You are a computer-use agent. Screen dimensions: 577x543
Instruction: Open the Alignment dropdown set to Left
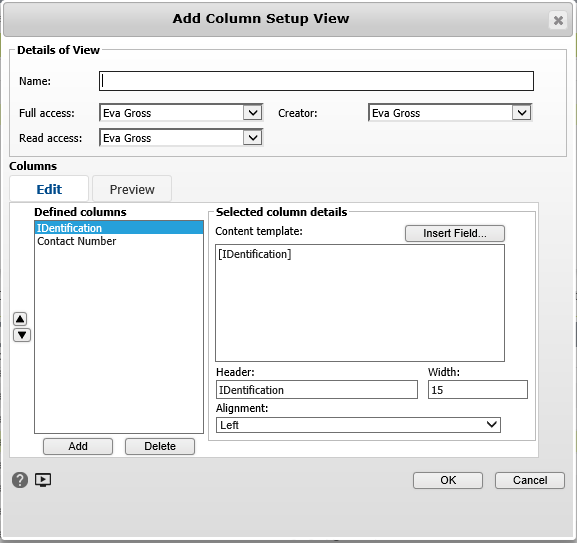click(x=358, y=425)
